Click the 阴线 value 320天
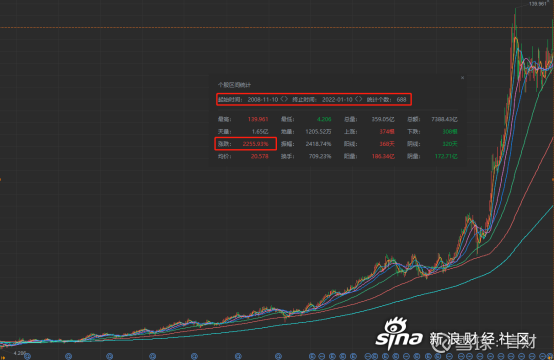 (450, 144)
